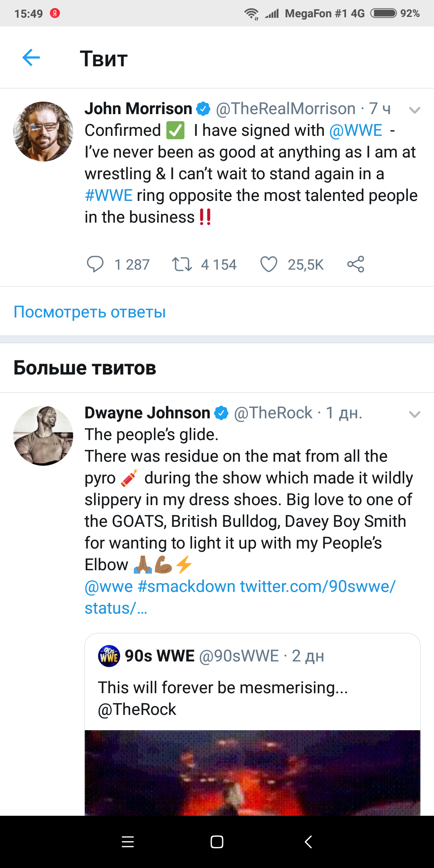The height and width of the screenshot is (868, 434).
Task: Open the quoted 90s WWE video thumbnail
Action: click(x=252, y=772)
